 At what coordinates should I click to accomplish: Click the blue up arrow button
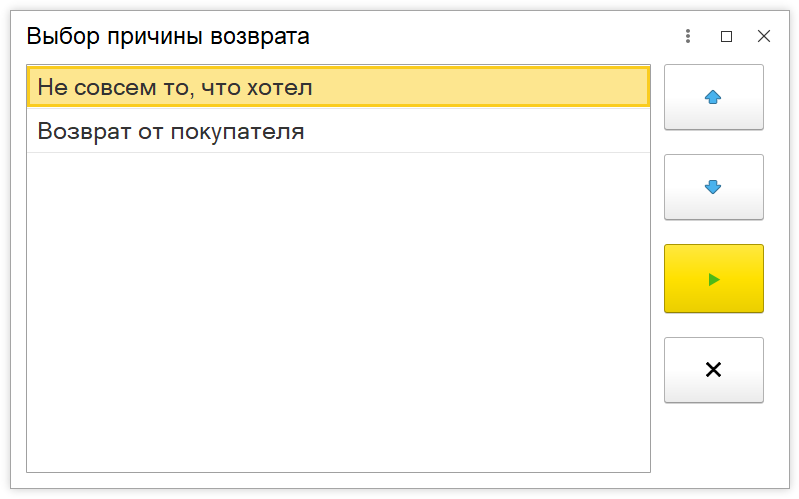point(713,97)
